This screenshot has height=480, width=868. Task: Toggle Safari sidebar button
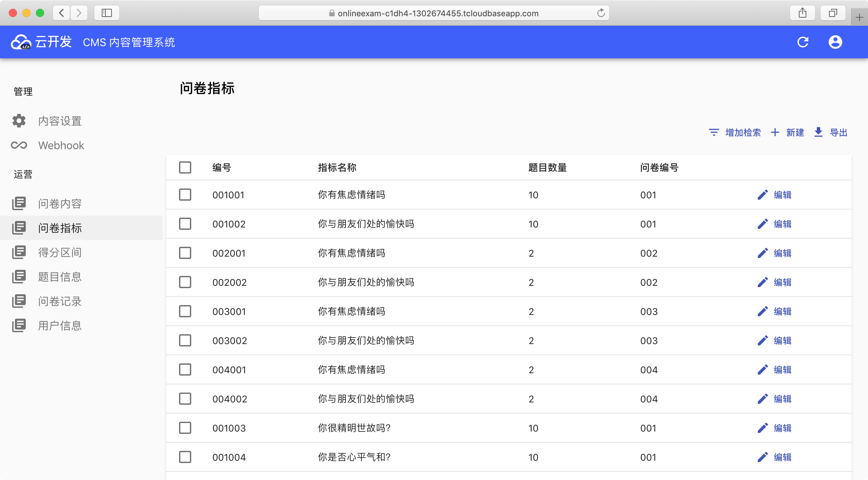[x=107, y=13]
